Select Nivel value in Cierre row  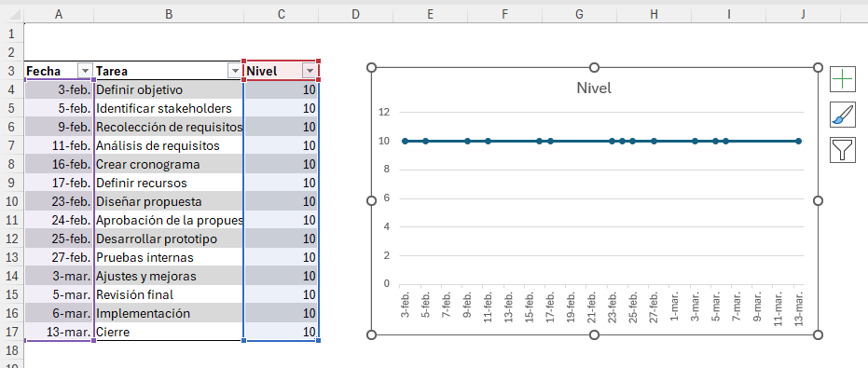coord(282,332)
